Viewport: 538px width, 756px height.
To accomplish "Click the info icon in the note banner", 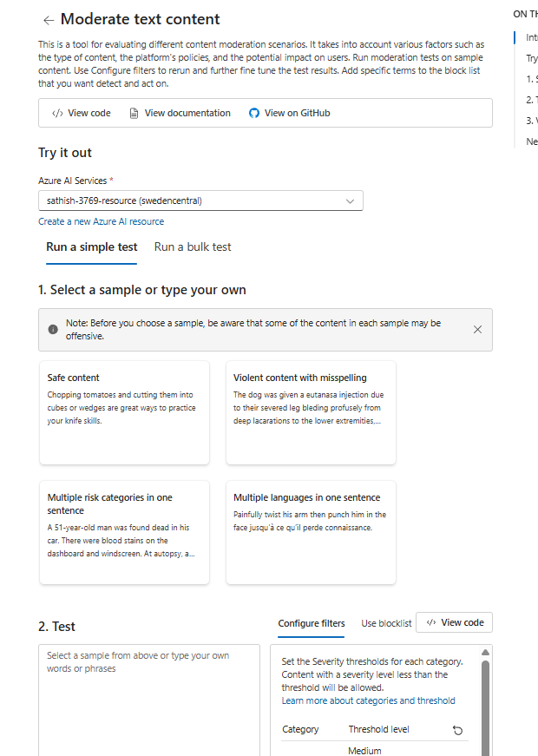I will (x=53, y=330).
